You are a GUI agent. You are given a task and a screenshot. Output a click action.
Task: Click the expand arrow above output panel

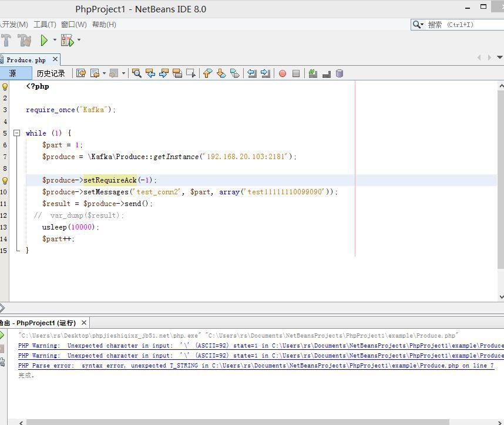2,308
